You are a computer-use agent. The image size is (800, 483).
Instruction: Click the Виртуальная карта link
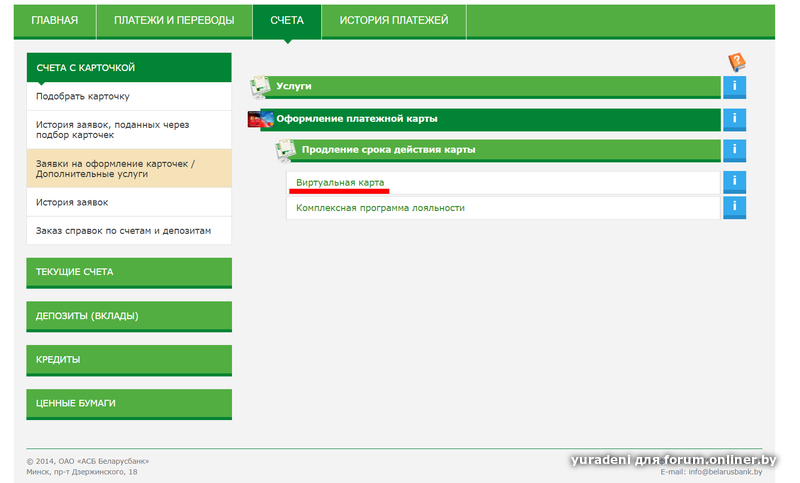click(340, 183)
